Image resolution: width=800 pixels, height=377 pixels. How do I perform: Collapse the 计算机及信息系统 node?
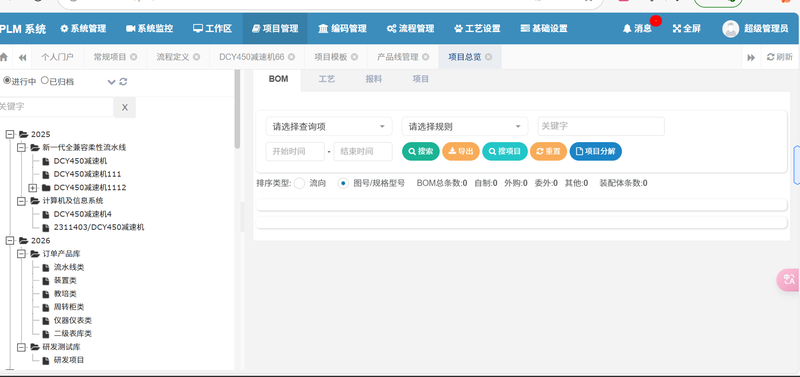click(21, 200)
